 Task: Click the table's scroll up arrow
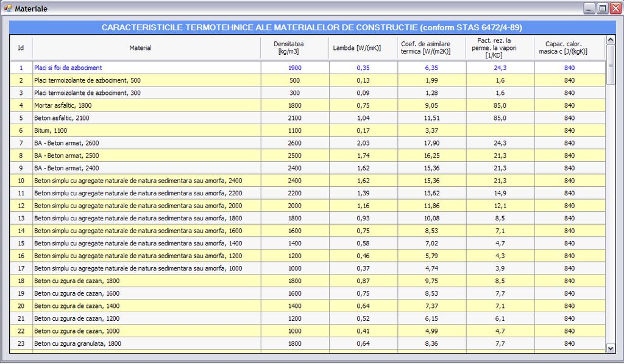[611, 40]
